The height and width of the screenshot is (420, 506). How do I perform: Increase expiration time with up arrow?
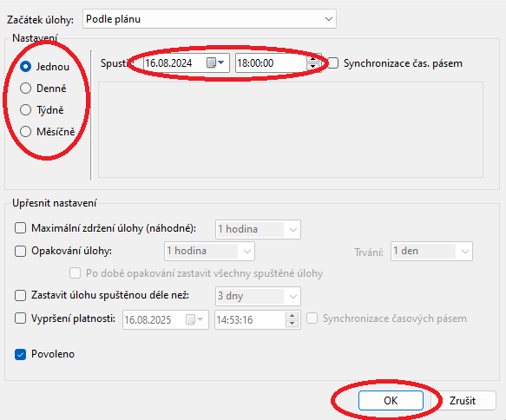(292, 316)
